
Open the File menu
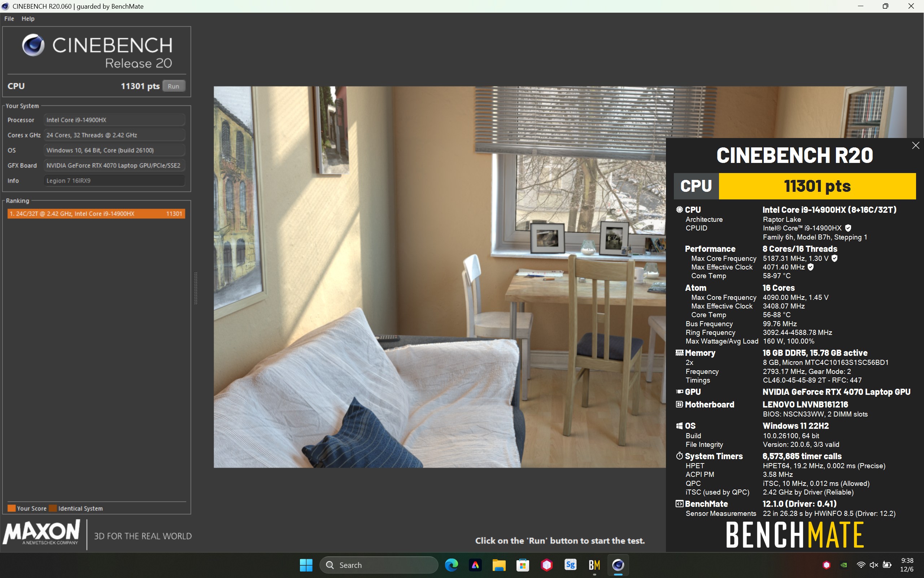(x=9, y=18)
